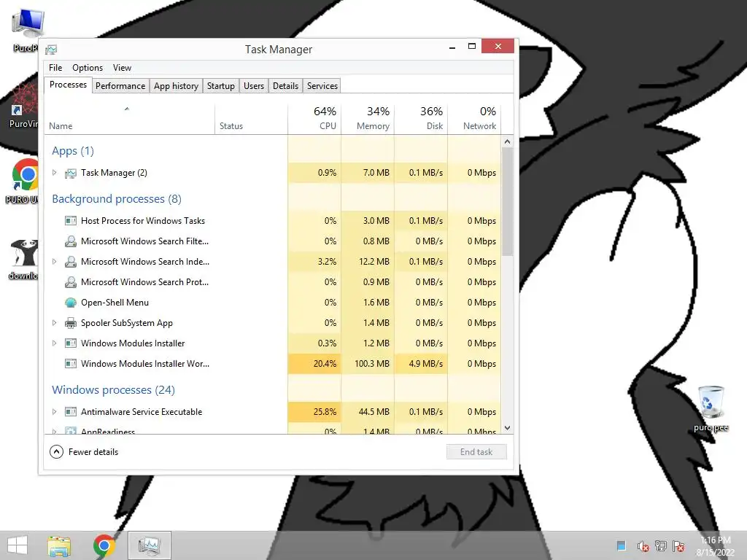
Task: Click the 25.8% CPU value cell
Action: (x=314, y=412)
